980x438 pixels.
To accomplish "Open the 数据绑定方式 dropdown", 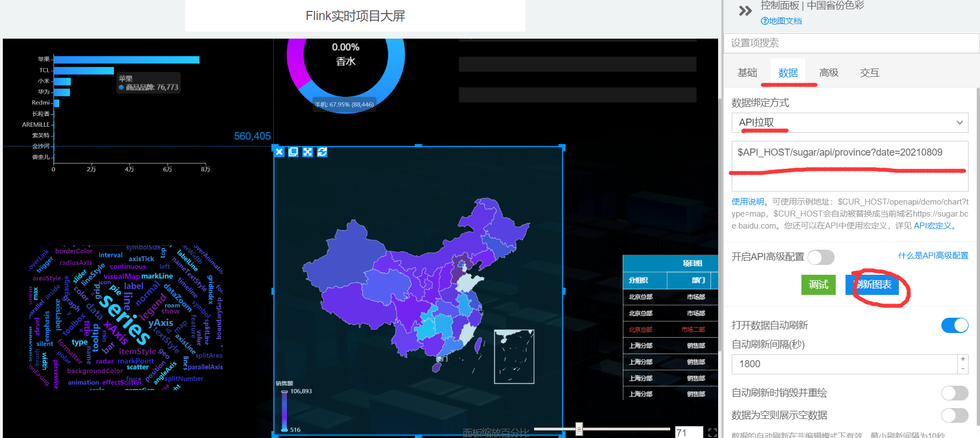I will (x=850, y=122).
